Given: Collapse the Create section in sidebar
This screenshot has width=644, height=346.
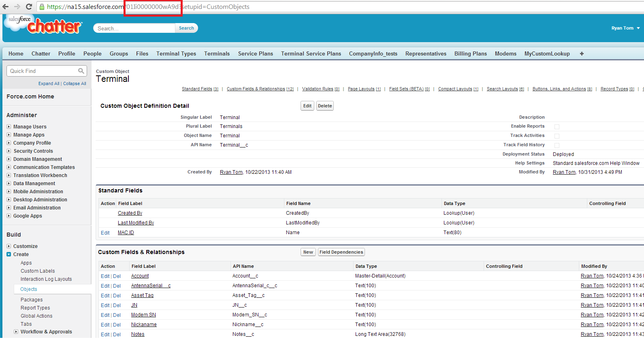Looking at the screenshot, I should tap(9, 254).
